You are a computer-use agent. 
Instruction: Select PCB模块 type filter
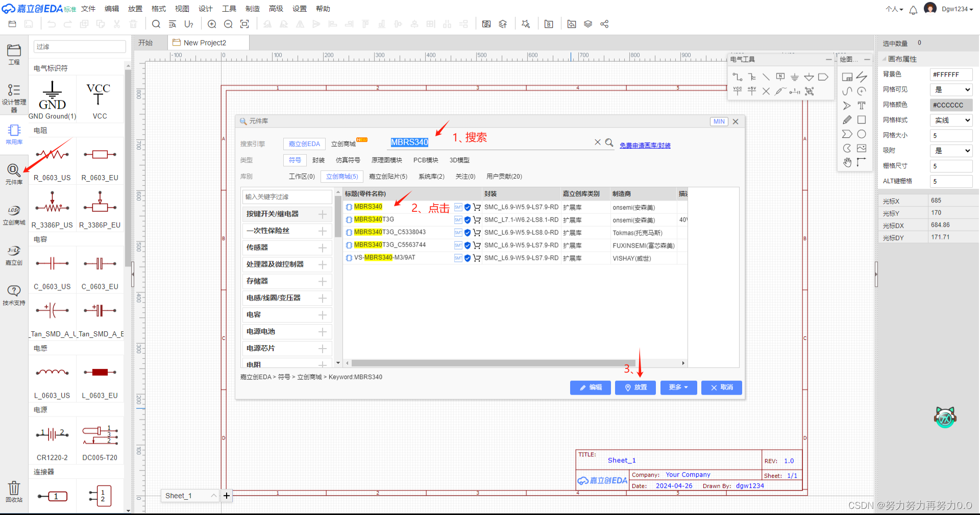426,160
